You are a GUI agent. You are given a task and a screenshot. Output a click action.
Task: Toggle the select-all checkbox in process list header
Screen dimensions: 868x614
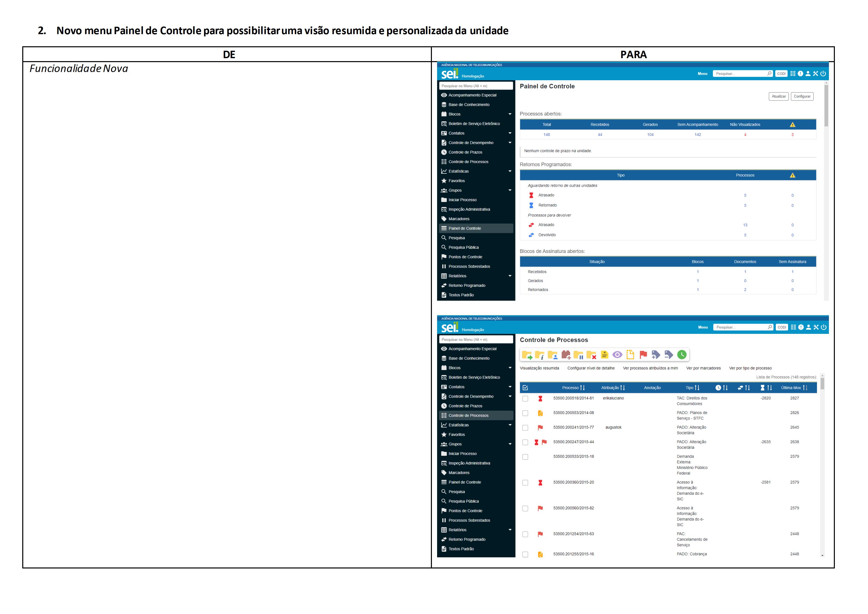[x=525, y=388]
